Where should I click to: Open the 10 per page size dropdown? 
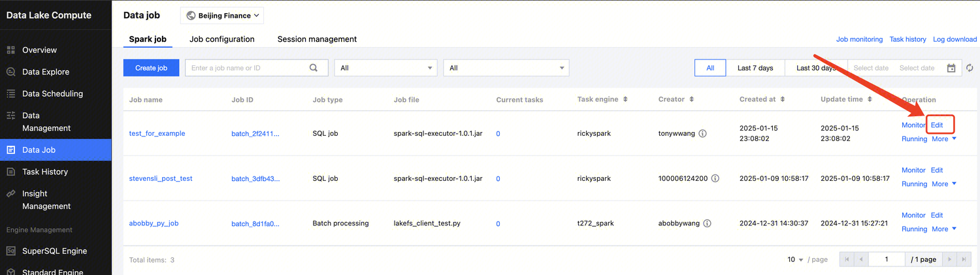click(x=795, y=259)
